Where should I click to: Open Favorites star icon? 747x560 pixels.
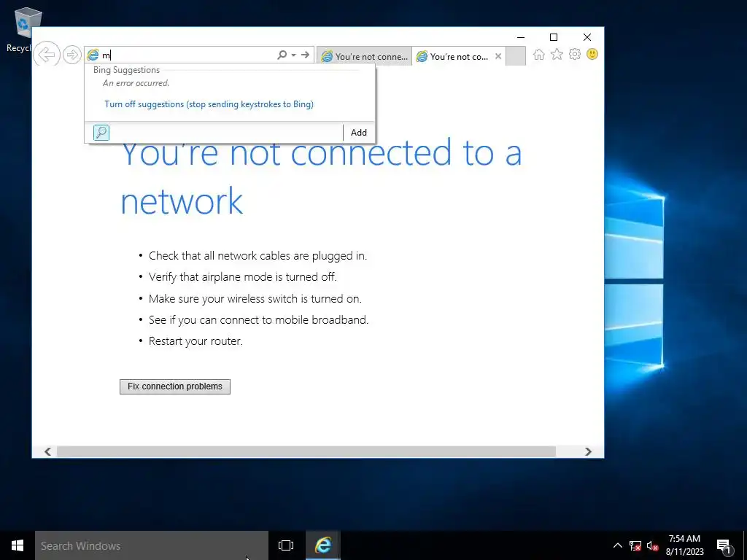coord(557,54)
